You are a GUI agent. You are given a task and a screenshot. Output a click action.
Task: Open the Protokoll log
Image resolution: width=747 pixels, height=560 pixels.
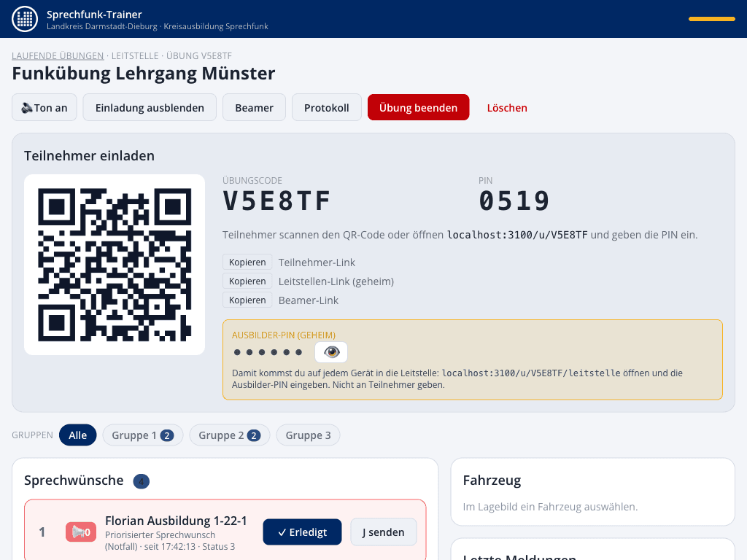point(326,108)
